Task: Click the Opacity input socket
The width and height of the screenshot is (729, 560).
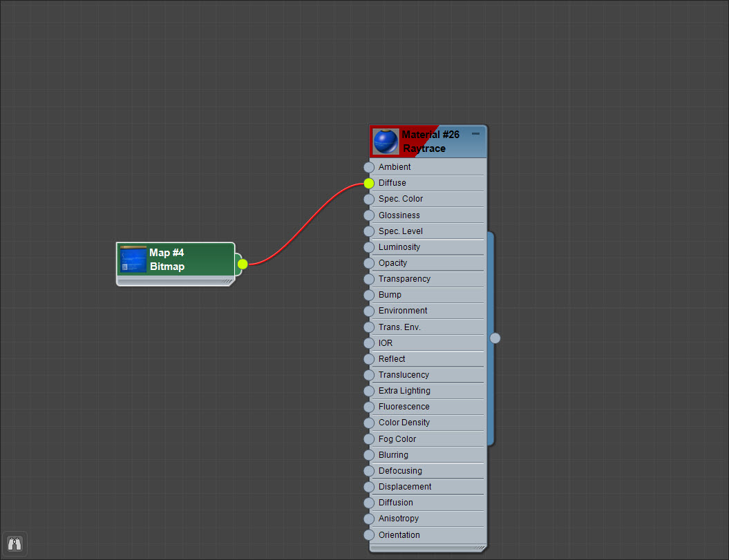Action: coord(368,262)
